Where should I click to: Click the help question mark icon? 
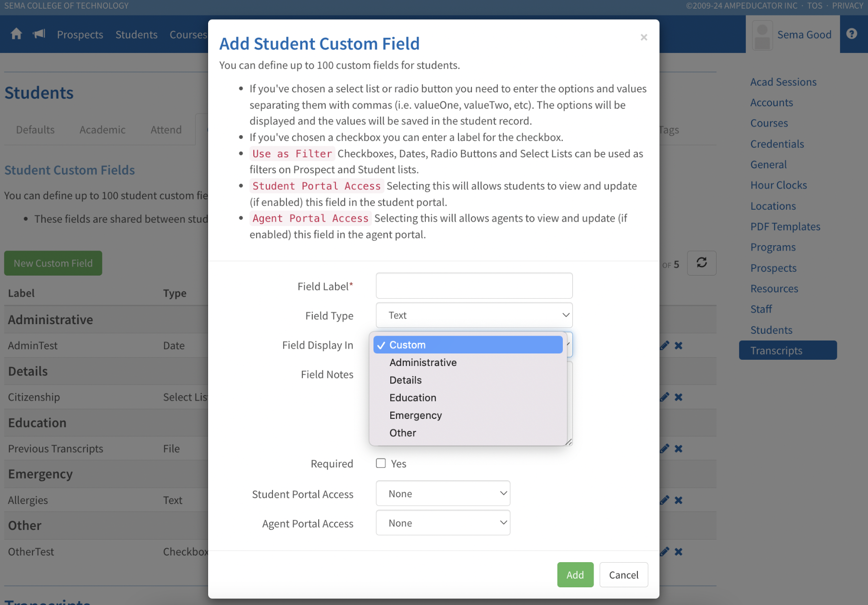pos(852,34)
